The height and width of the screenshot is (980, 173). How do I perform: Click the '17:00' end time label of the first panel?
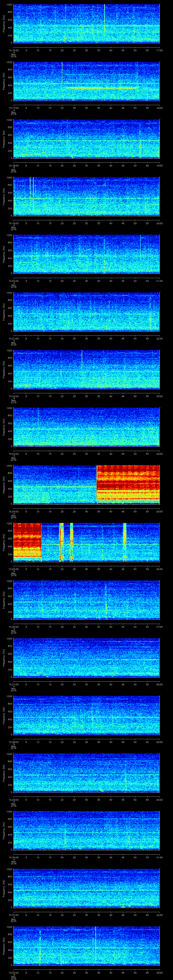coord(159,50)
